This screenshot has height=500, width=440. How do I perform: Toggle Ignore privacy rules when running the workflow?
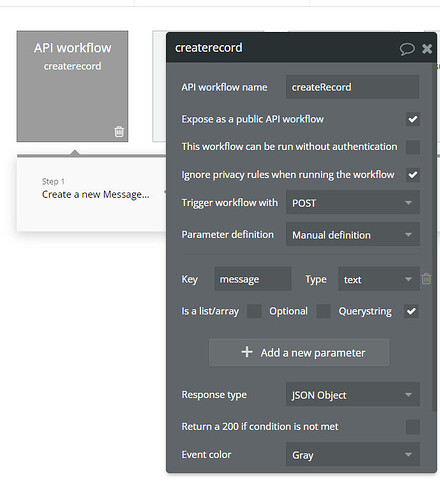click(413, 175)
